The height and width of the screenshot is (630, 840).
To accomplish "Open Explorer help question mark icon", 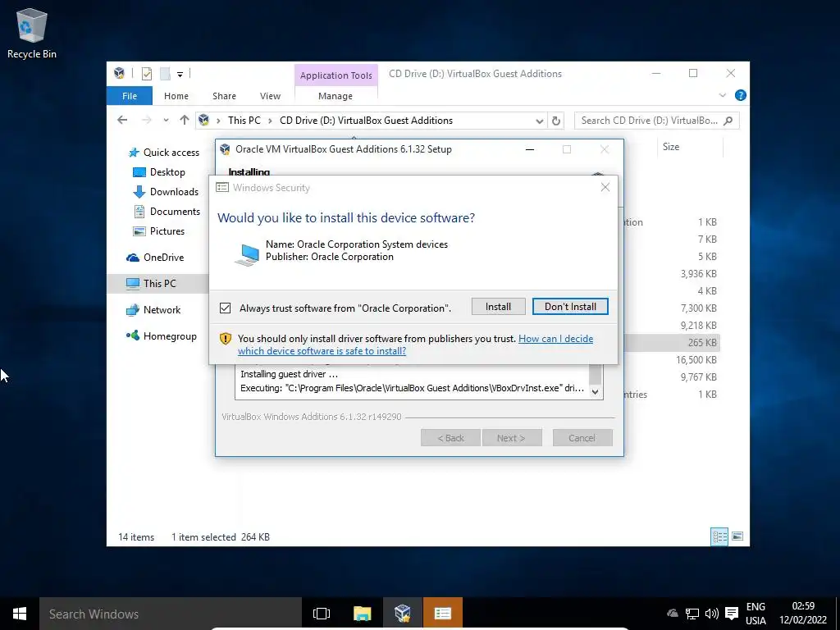I will click(741, 95).
